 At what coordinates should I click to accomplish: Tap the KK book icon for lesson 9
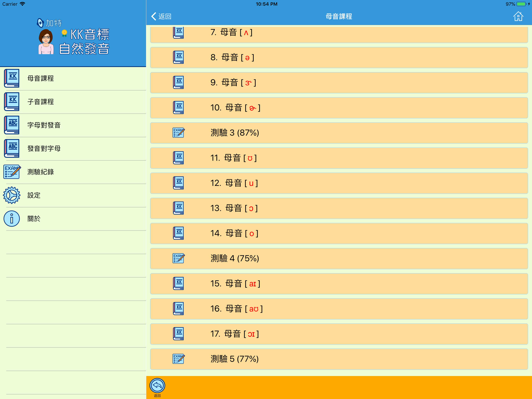pos(178,83)
